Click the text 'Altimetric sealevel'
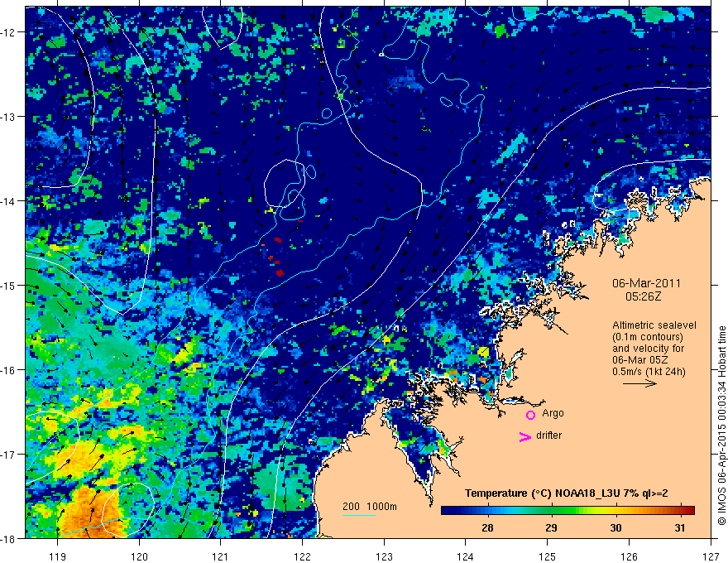728x563 pixels. [654, 325]
